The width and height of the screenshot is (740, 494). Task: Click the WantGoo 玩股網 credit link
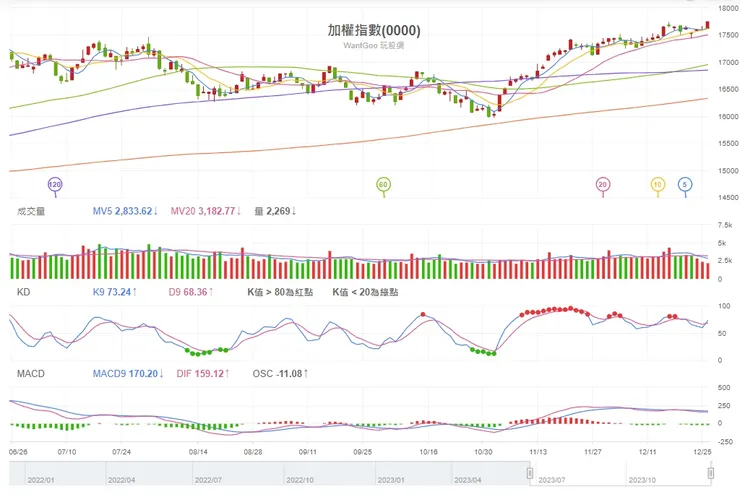[x=374, y=46]
